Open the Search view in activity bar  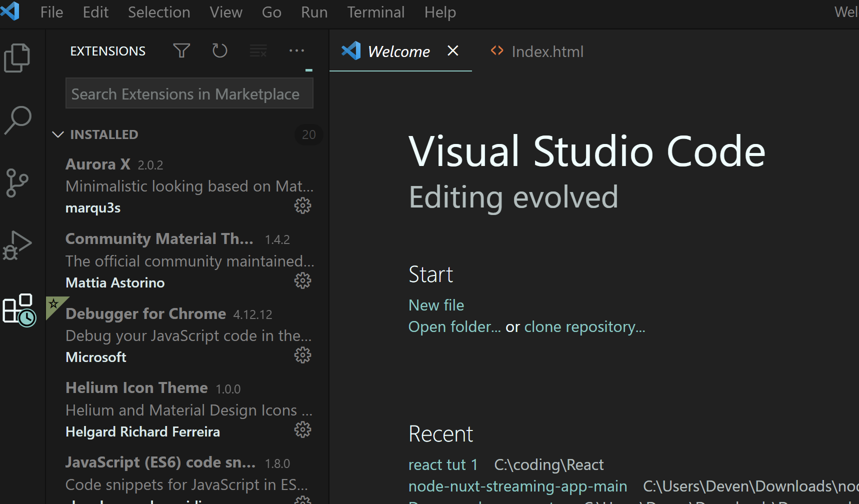click(x=17, y=120)
